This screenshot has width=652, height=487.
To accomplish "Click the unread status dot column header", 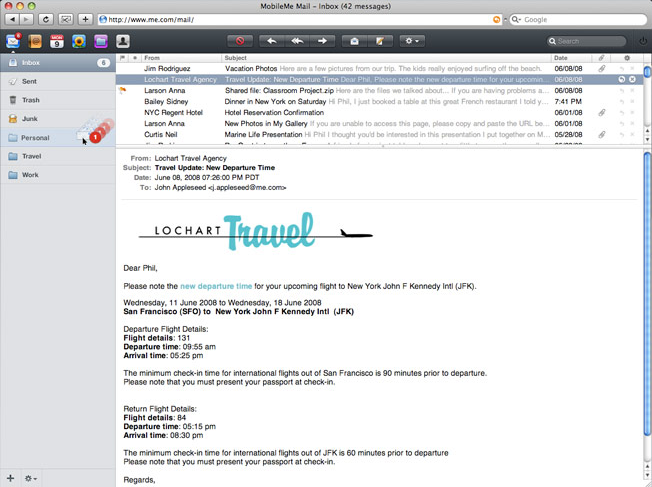I will 135,58.
